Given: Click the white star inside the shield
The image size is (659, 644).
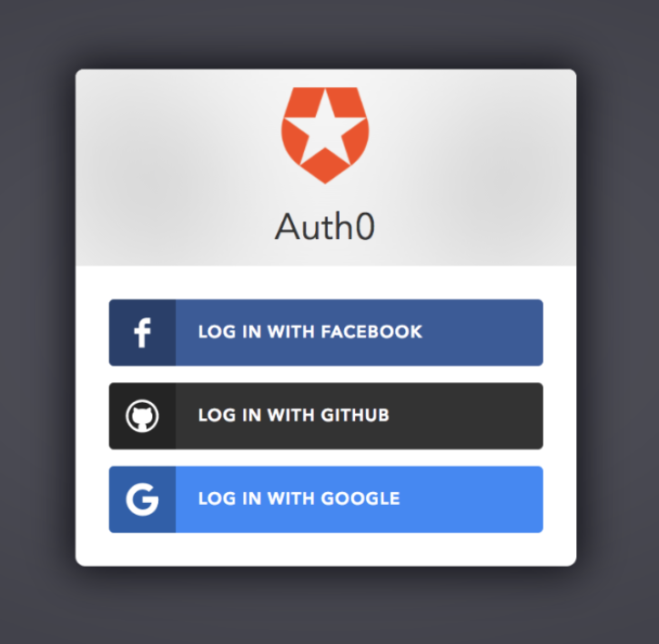Looking at the screenshot, I should tap(325, 126).
